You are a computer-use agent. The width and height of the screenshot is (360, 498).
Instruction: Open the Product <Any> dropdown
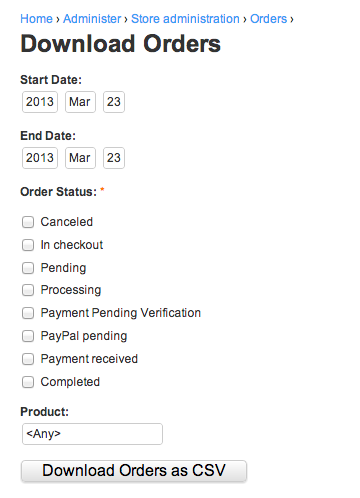[92, 434]
